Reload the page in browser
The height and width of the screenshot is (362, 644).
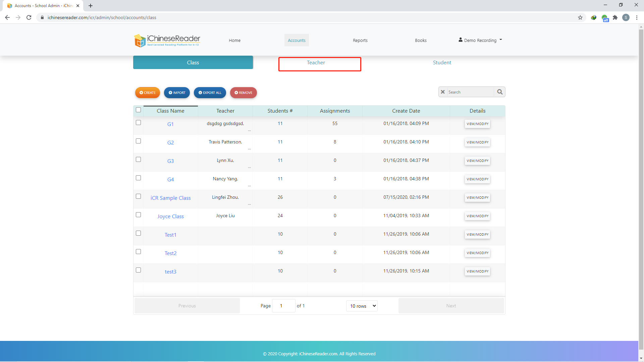(x=29, y=17)
